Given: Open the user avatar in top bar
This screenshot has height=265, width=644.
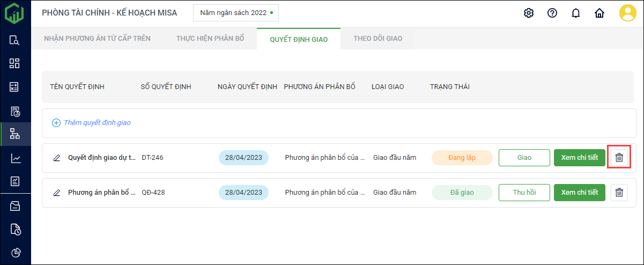Looking at the screenshot, I should coord(627,13).
